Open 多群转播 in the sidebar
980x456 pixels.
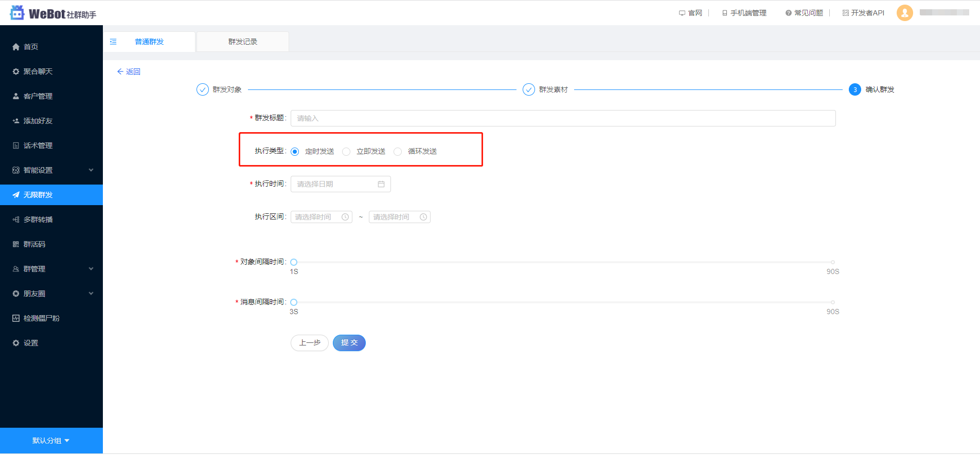click(51, 220)
